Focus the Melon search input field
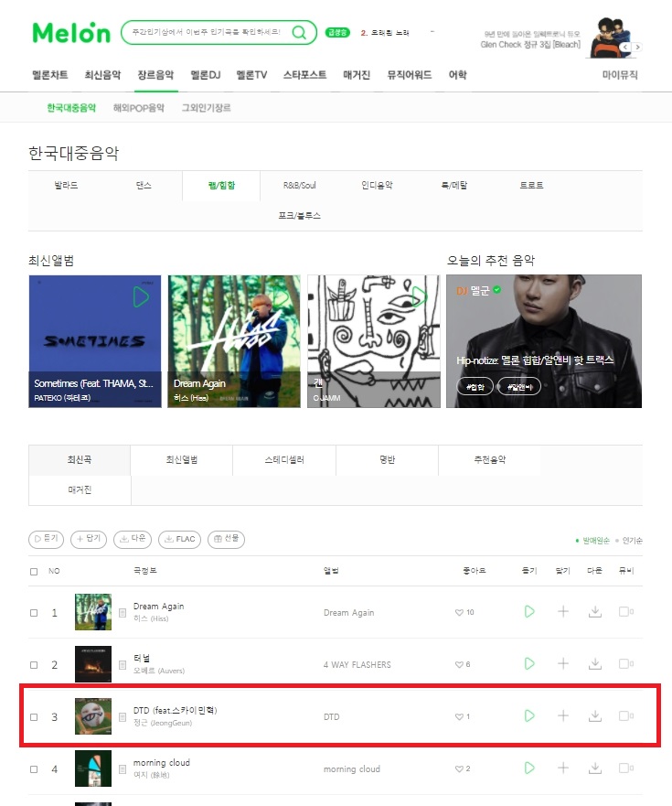This screenshot has height=806, width=672. (207, 32)
